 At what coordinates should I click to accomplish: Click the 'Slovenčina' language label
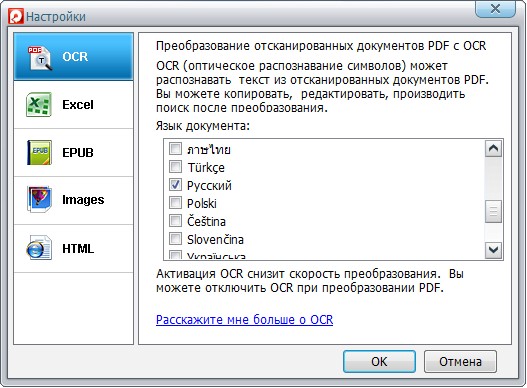[215, 239]
